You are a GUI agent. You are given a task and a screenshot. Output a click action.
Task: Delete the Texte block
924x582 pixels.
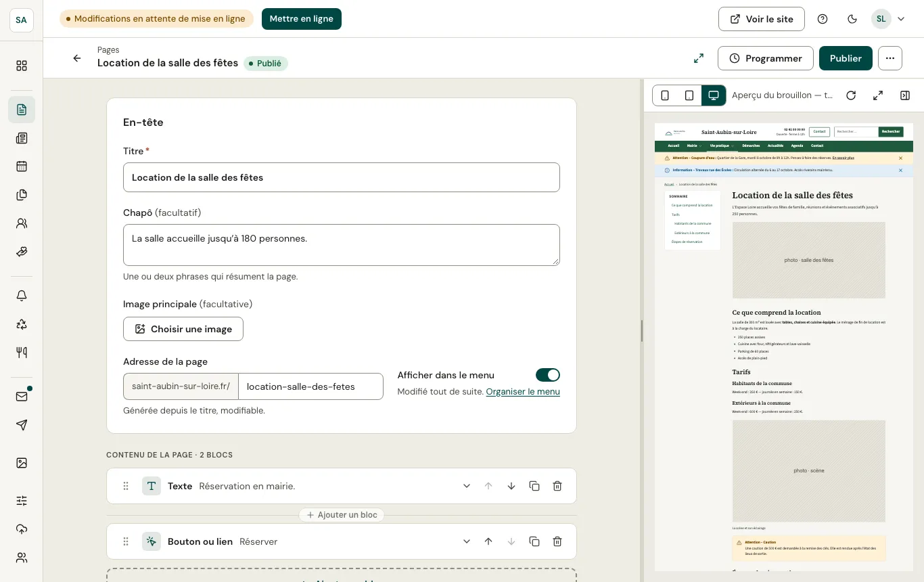[557, 486]
